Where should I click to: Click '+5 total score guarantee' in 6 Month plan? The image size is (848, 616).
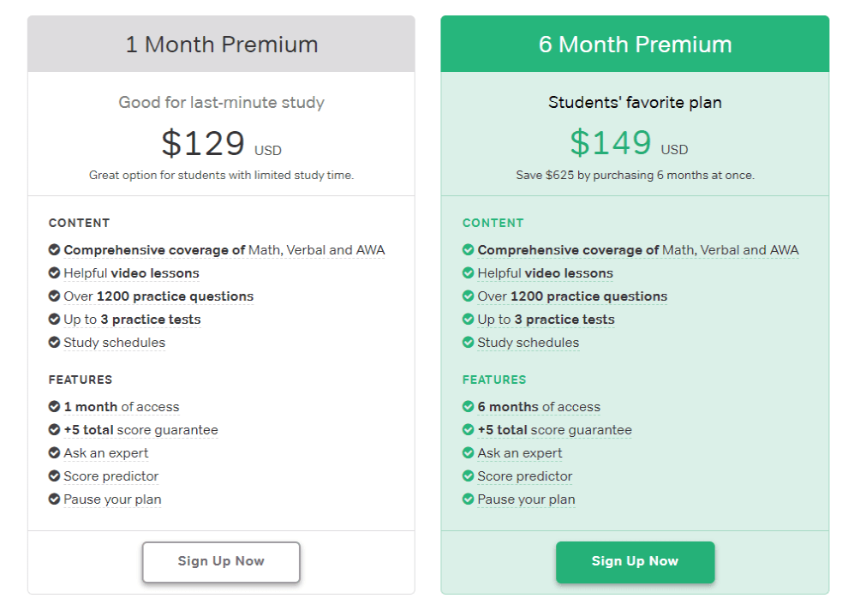point(554,430)
